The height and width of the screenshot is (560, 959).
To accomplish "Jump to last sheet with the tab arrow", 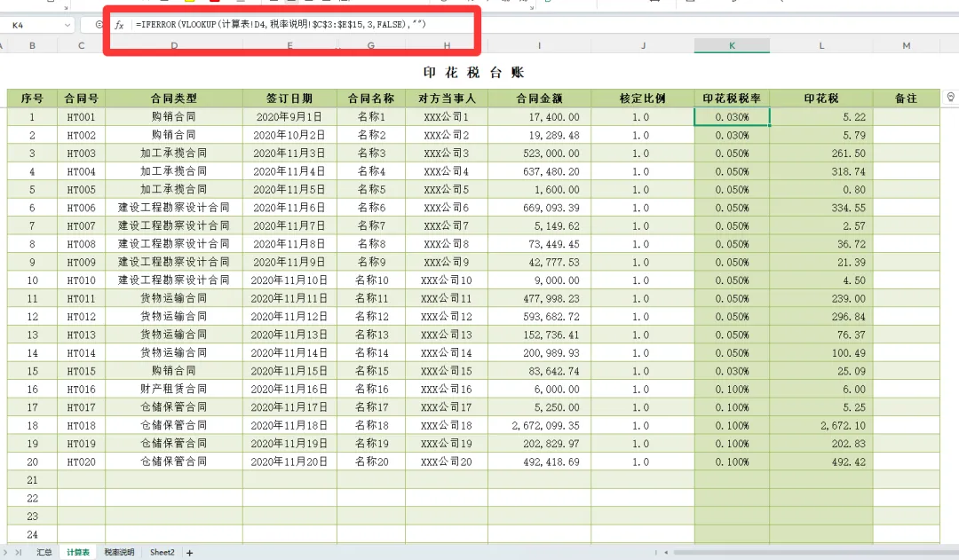I will 19,552.
